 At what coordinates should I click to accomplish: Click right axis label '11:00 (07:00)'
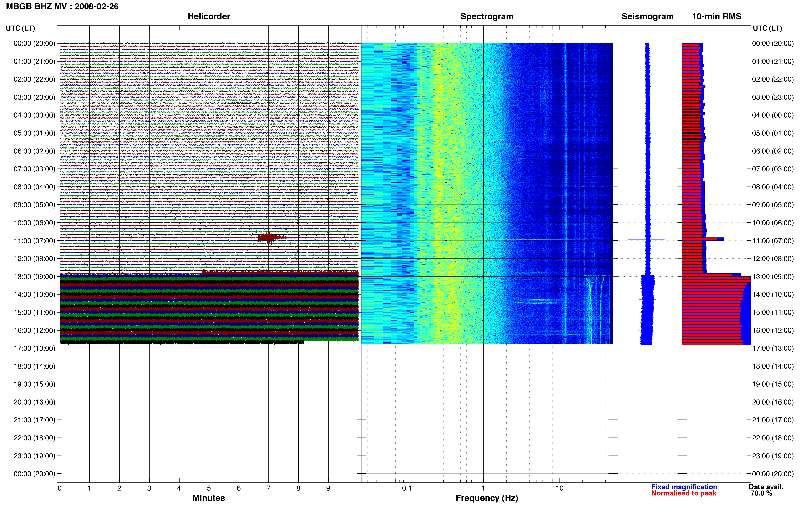click(773, 241)
